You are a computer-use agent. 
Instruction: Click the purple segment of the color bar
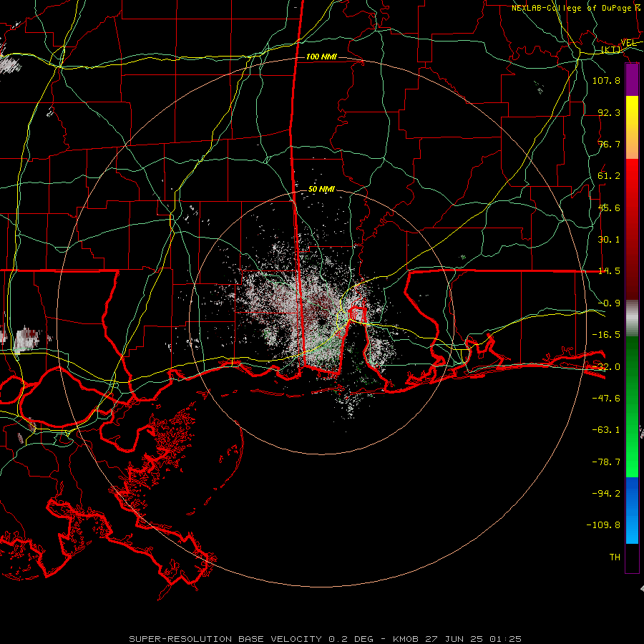[632, 80]
